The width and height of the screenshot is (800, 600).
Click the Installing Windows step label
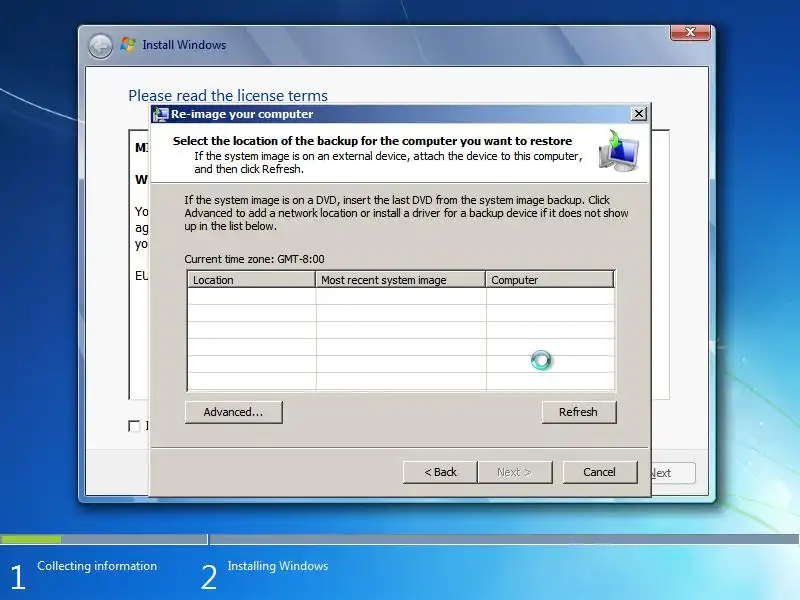[278, 566]
